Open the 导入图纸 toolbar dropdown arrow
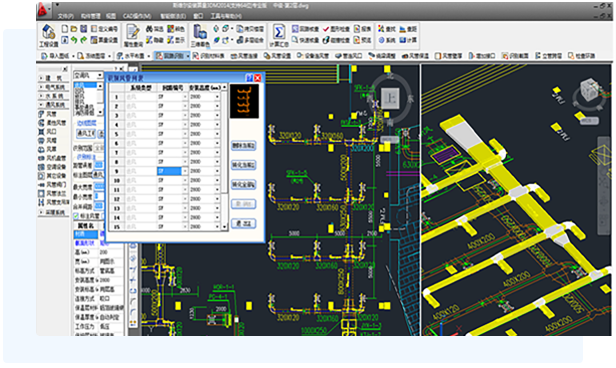The image size is (616, 368). (x=73, y=56)
